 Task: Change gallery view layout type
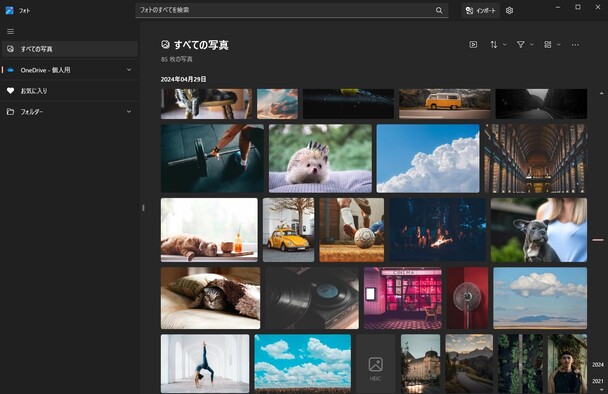[552, 45]
